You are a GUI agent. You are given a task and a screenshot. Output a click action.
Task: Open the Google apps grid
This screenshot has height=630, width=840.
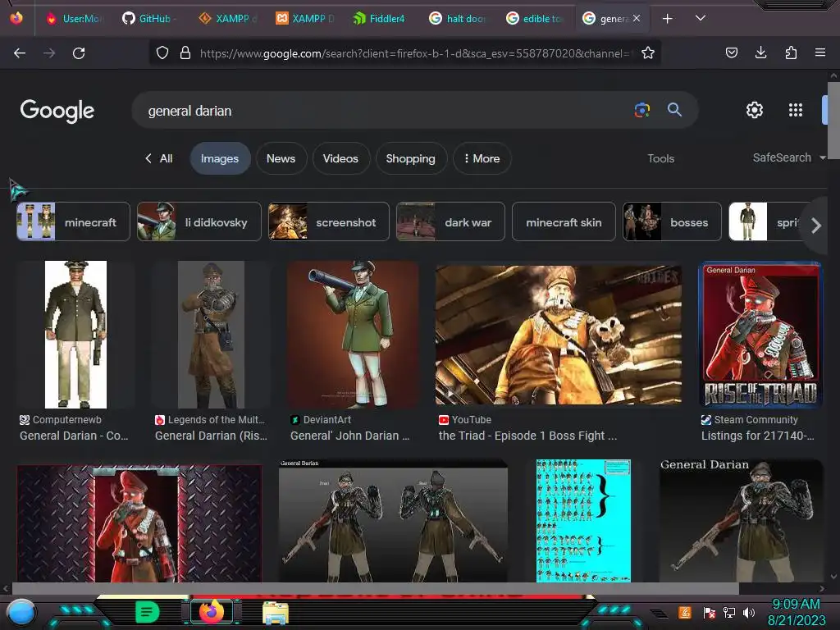tap(796, 110)
